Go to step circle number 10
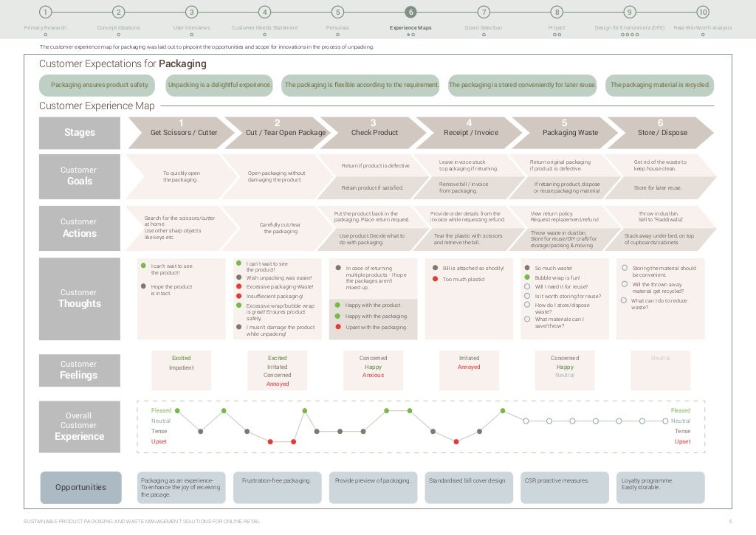 pos(703,12)
